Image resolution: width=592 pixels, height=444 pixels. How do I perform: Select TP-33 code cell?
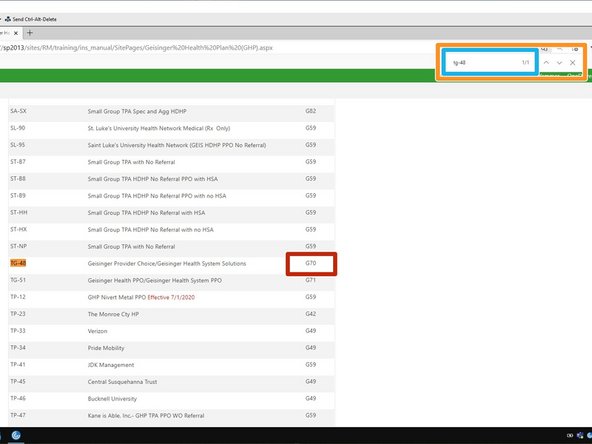coord(18,331)
